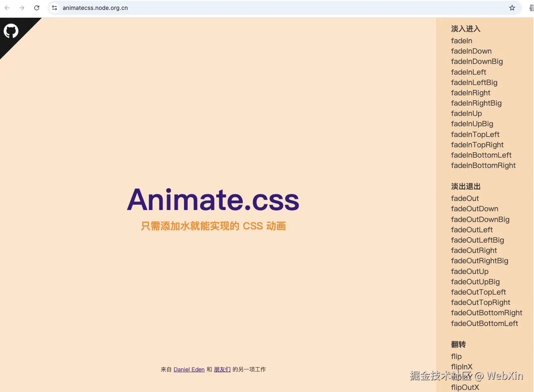Pick the fadeInUp animation
Viewport: 534px width, 392px height.
466,113
